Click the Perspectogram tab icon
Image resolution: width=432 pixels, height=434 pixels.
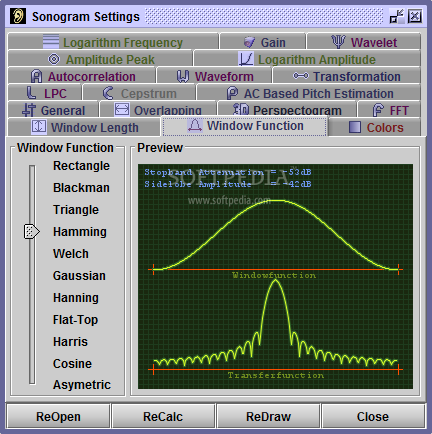[x=241, y=109]
